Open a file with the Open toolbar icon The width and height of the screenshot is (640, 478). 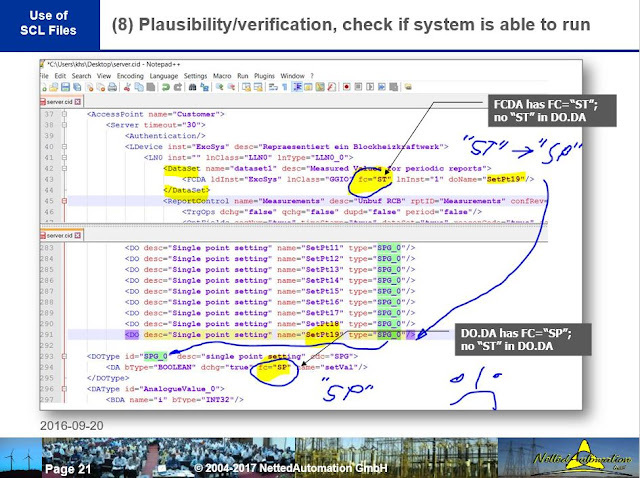pyautogui.click(x=54, y=87)
